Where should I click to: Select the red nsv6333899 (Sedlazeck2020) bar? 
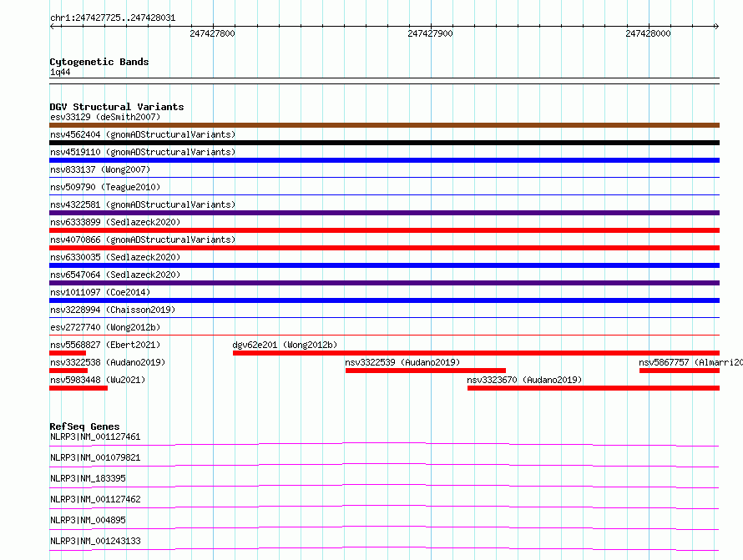click(384, 230)
